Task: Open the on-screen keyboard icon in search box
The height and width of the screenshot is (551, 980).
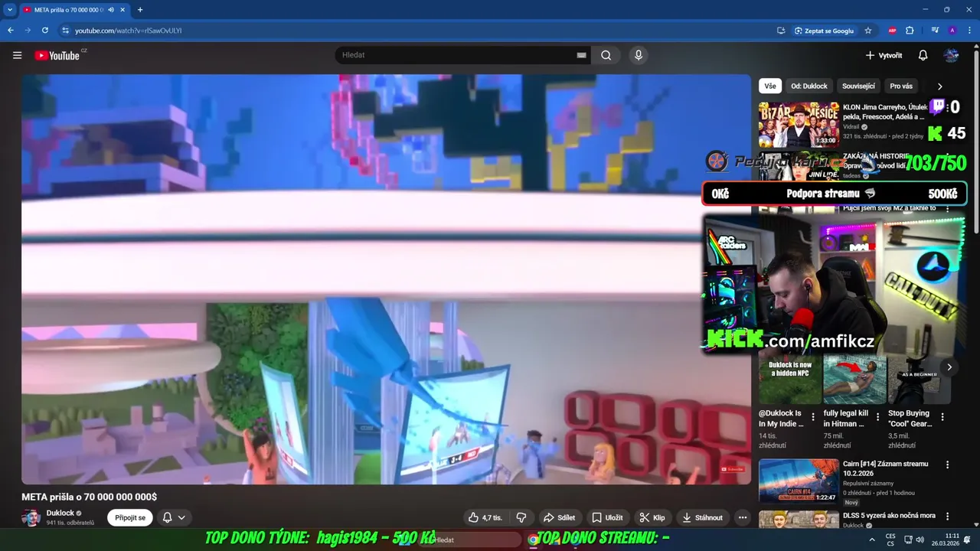Action: (x=581, y=55)
